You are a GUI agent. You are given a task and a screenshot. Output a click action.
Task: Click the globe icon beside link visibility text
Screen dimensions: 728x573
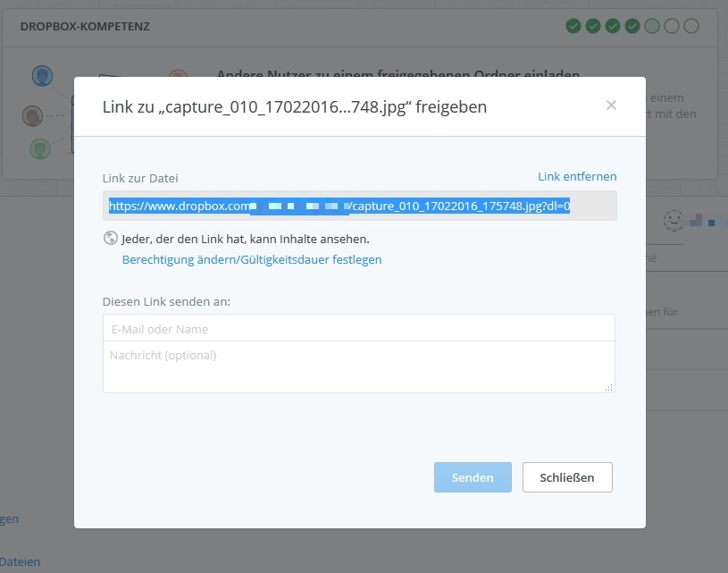click(x=111, y=239)
